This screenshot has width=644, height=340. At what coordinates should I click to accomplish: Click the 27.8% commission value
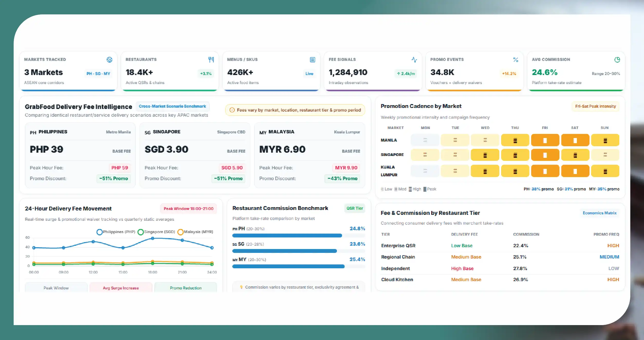(x=520, y=269)
